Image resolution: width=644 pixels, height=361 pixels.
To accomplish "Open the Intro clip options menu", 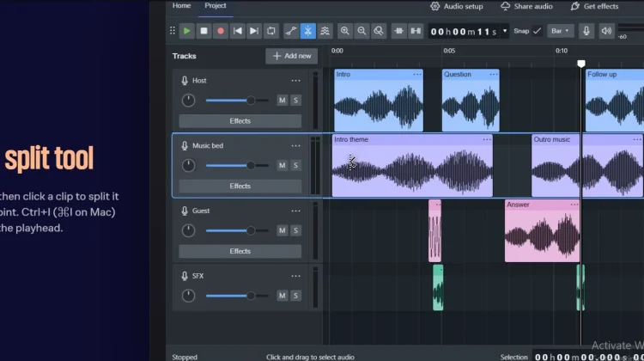I will click(x=417, y=75).
